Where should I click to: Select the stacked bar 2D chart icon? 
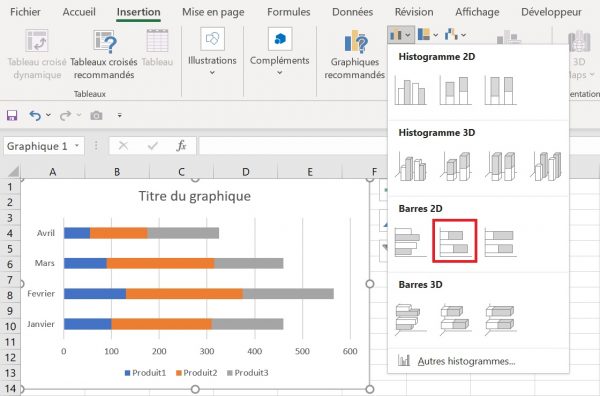[x=455, y=241]
